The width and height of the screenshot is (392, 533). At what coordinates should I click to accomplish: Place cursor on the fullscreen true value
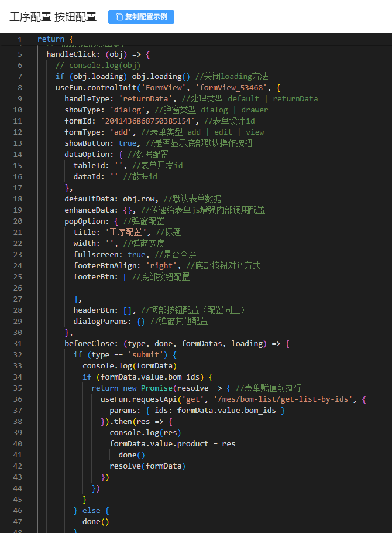(136, 255)
